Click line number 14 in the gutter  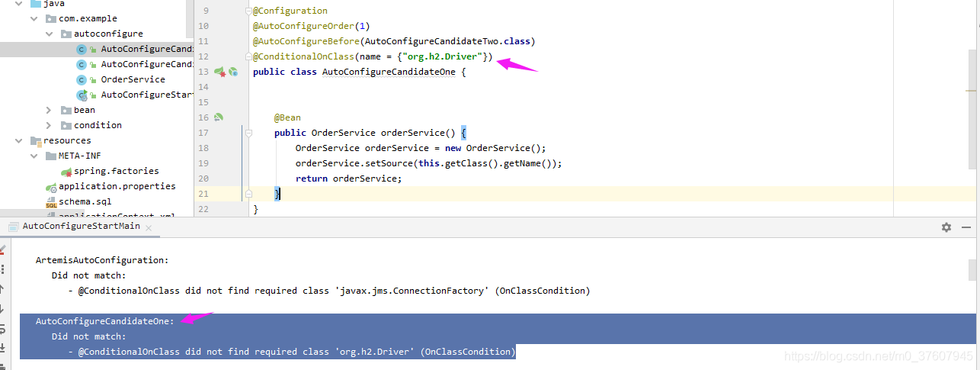coord(203,87)
